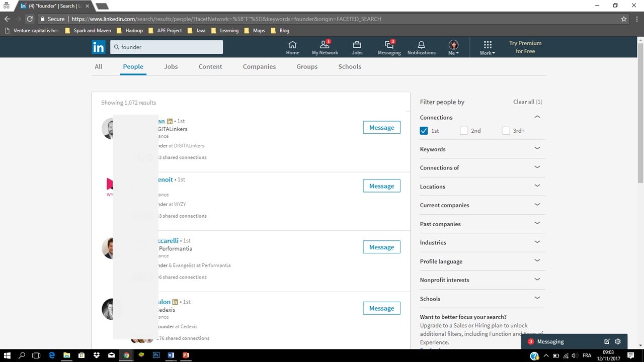Enable the 2nd connections filter
The width and height of the screenshot is (644, 362).
click(464, 130)
